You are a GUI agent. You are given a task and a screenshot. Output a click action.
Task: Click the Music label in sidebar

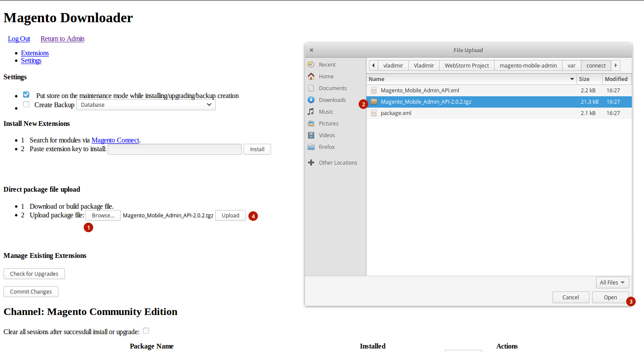(326, 112)
